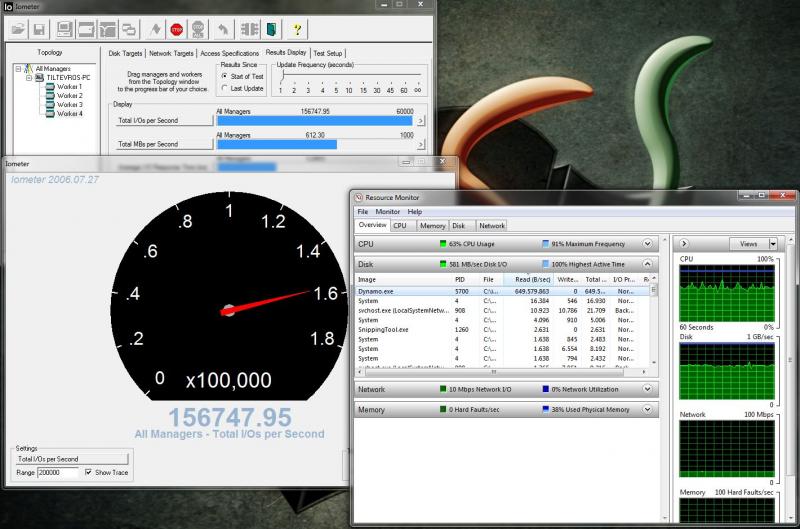
Task: Select Last Update radio button
Action: (224, 88)
